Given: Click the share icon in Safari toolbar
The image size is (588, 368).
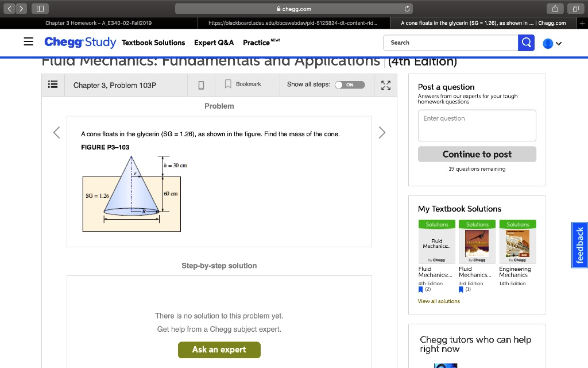Looking at the screenshot, I should pyautogui.click(x=555, y=8).
